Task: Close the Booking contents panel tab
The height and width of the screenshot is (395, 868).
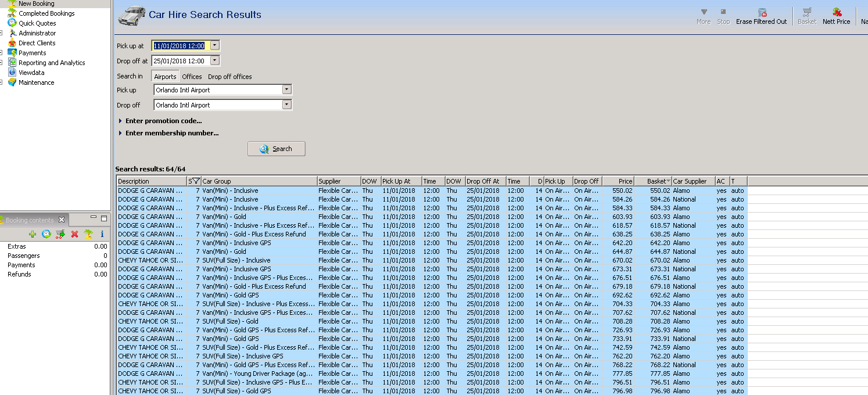Action: pos(62,220)
